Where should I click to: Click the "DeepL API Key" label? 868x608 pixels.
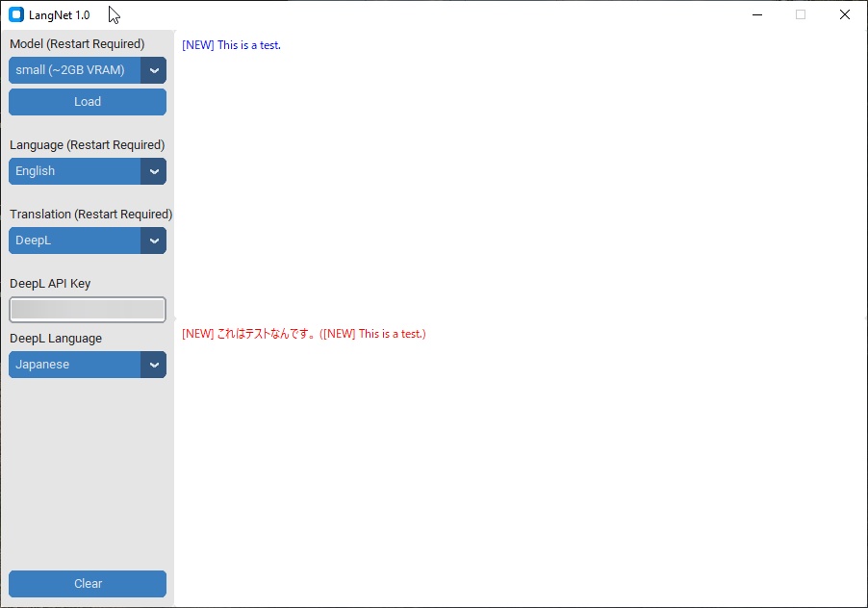coord(50,283)
